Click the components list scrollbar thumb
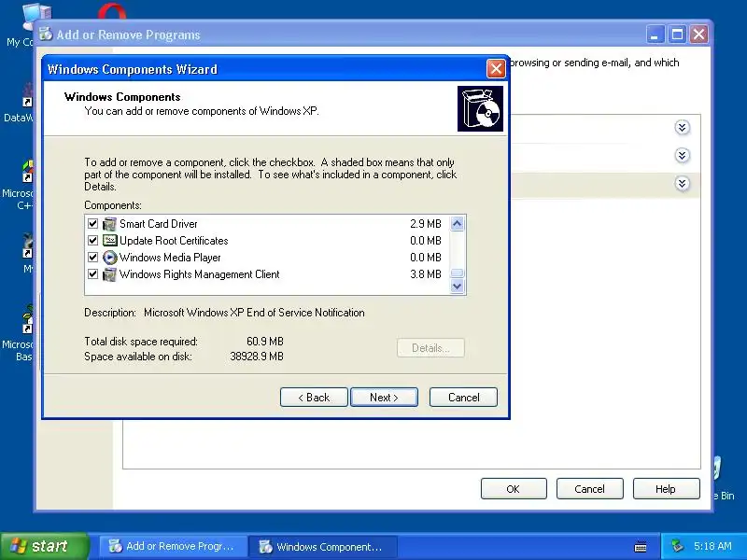 pos(457,273)
